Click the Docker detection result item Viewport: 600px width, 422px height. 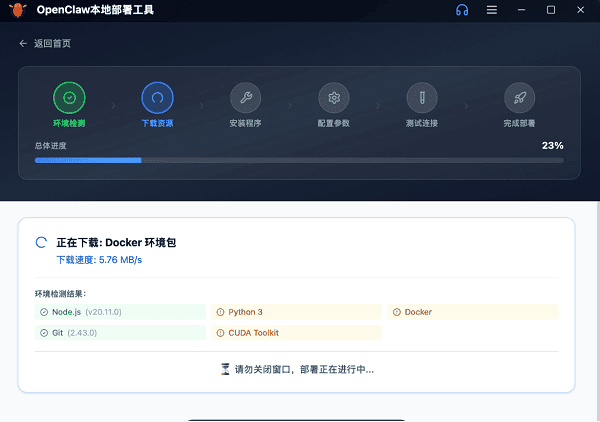click(472, 312)
